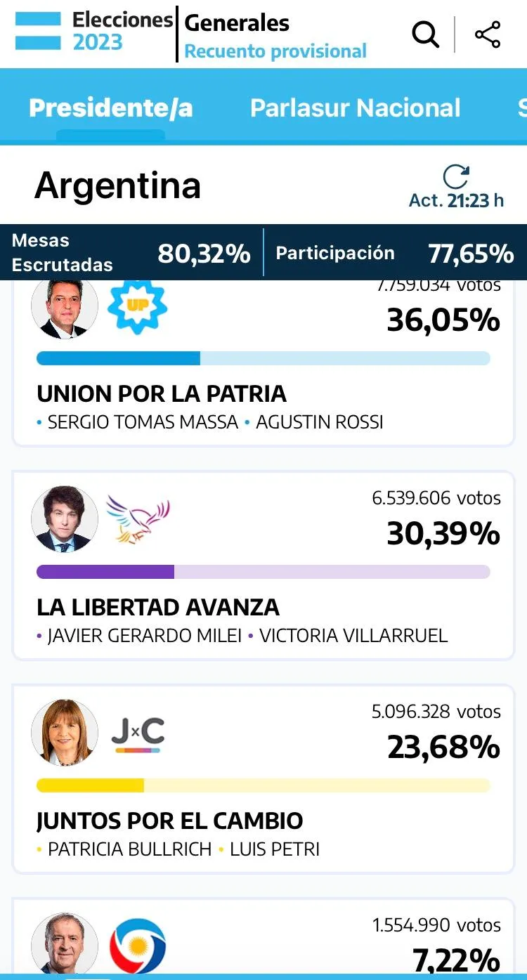
Task: Tap the share icon
Action: [488, 34]
